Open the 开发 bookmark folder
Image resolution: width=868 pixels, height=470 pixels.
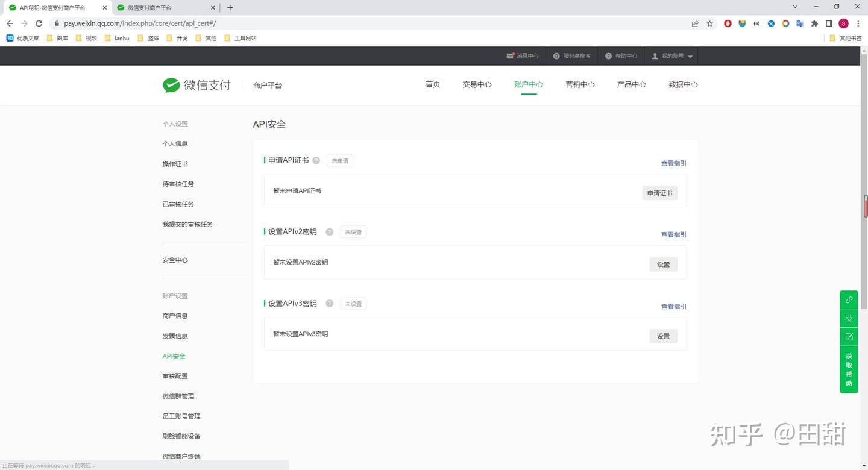(x=177, y=38)
